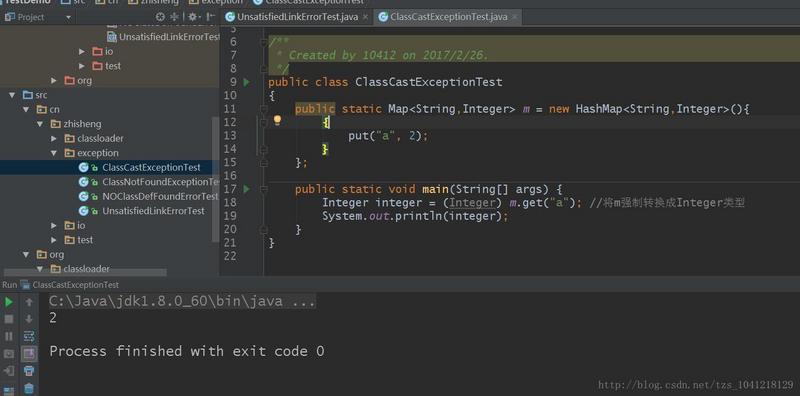Collapse the src folder node

pyautogui.click(x=12, y=95)
